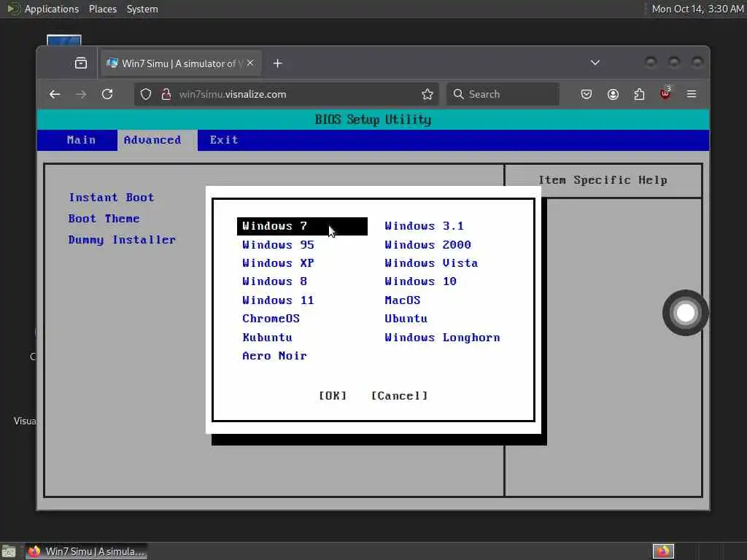Choose Windows 3.1 theme

tap(424, 226)
